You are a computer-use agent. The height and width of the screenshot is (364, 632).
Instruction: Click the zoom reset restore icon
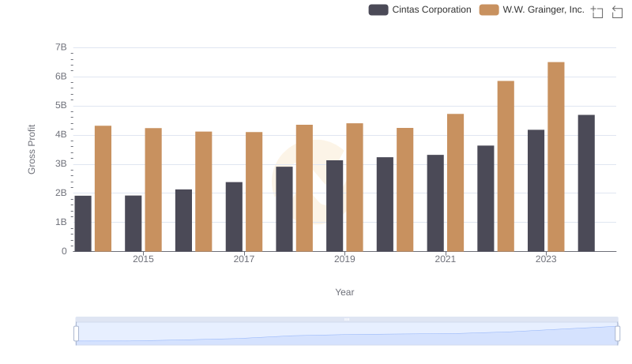click(617, 12)
